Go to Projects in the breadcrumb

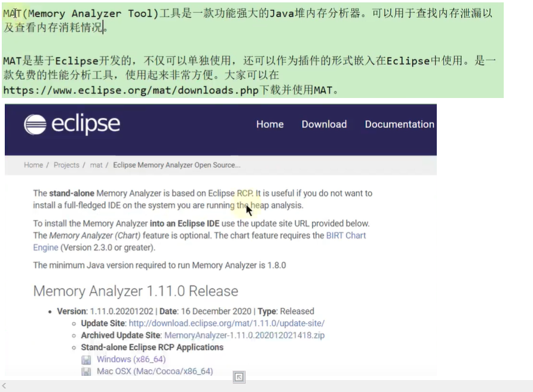tap(66, 166)
